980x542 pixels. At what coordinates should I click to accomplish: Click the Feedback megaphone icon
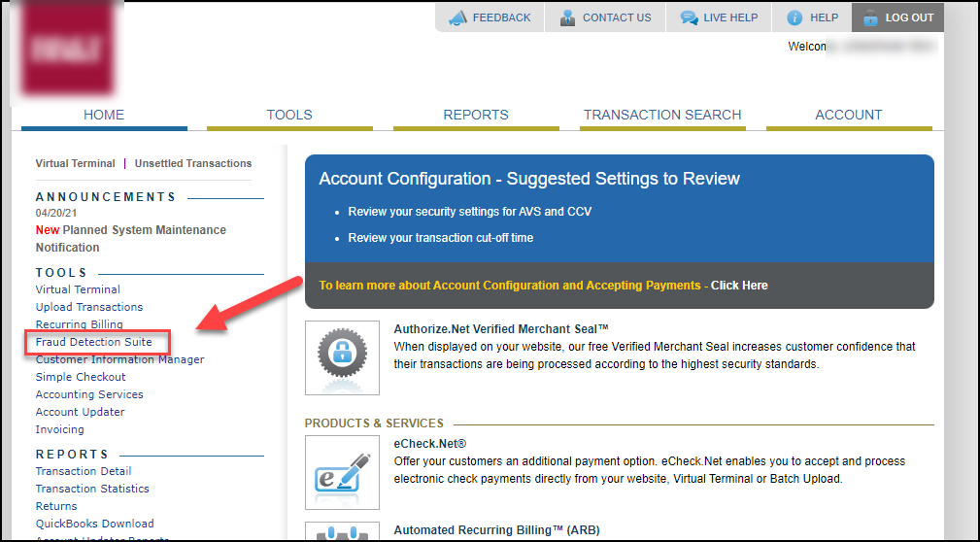pyautogui.click(x=458, y=17)
